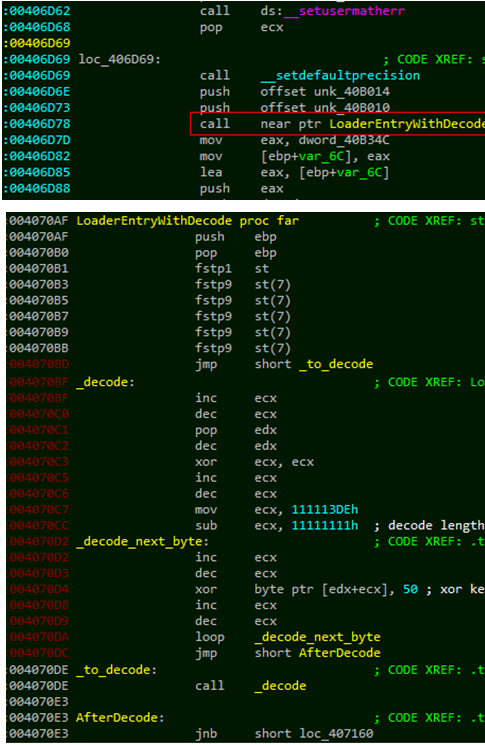Click loop target _decode_next_byte

(x=318, y=637)
